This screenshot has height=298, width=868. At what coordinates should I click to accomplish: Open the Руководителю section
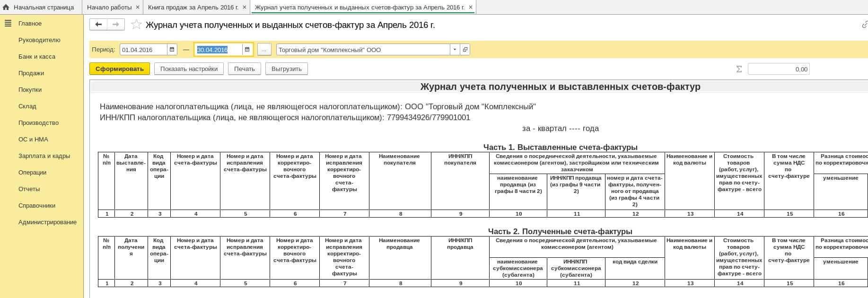pos(39,40)
